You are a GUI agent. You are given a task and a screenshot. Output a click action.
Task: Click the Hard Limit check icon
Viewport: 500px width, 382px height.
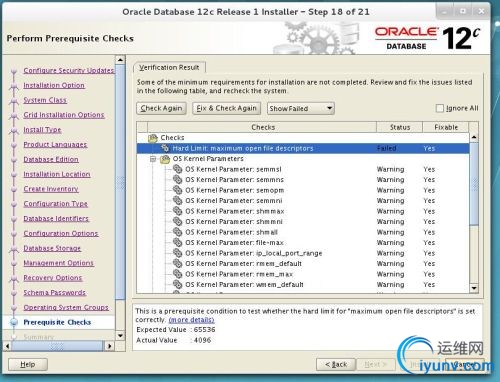click(165, 148)
